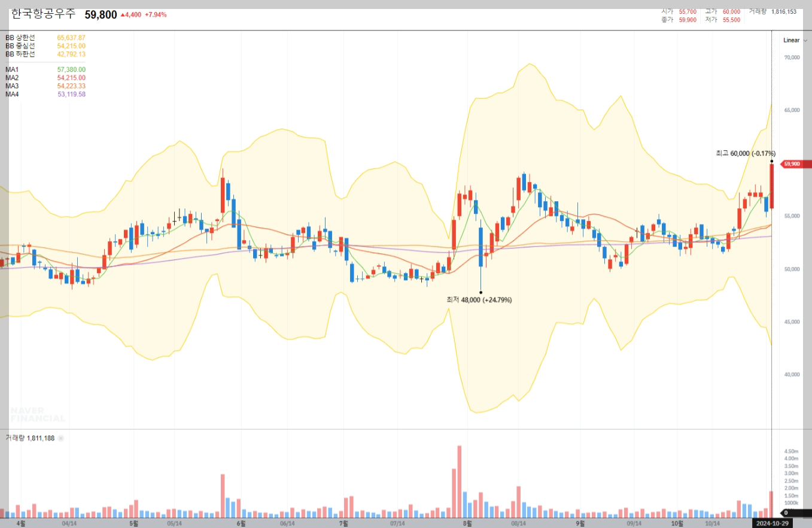Click the 4월 month label on time axis
Image resolution: width=812 pixels, height=528 pixels.
22,523
